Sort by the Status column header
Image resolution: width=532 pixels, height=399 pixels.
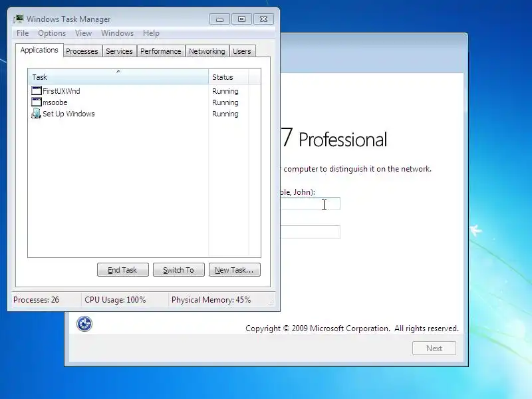229,77
